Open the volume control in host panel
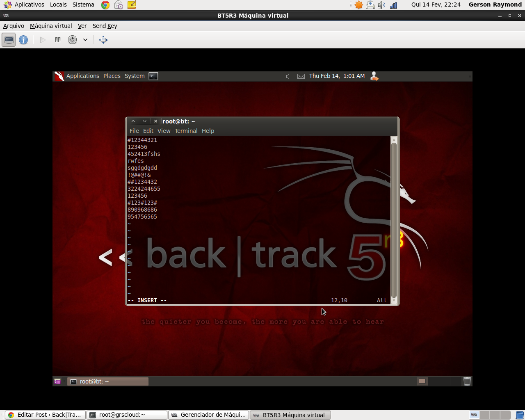 pyautogui.click(x=381, y=5)
